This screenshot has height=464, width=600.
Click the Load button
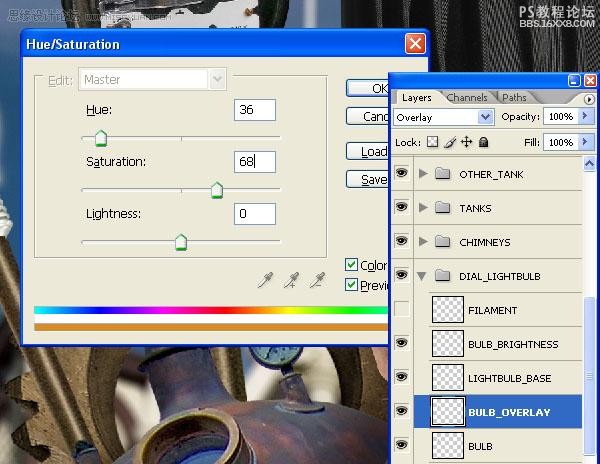367,151
